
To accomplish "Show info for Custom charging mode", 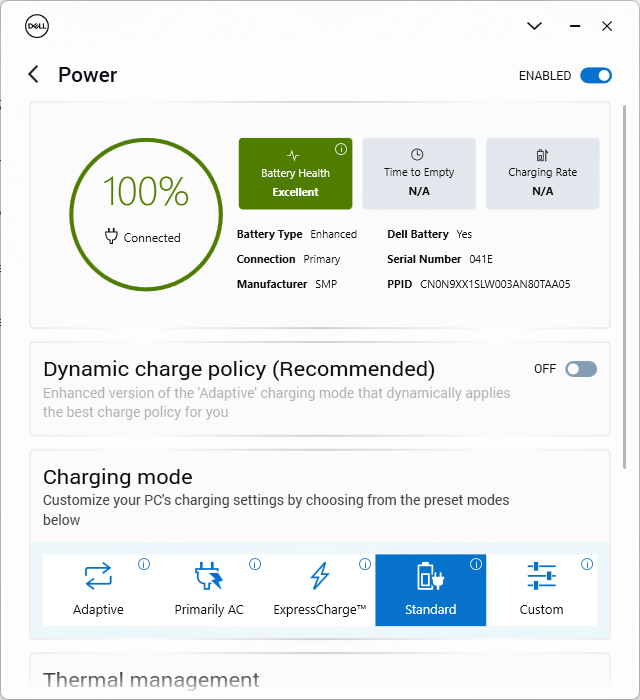I will click(x=587, y=564).
